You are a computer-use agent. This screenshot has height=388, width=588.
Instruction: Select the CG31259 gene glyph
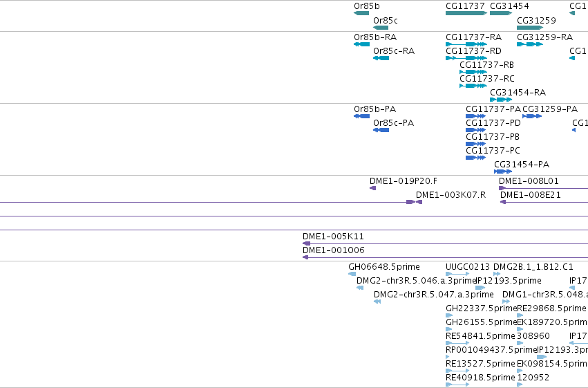click(x=530, y=28)
